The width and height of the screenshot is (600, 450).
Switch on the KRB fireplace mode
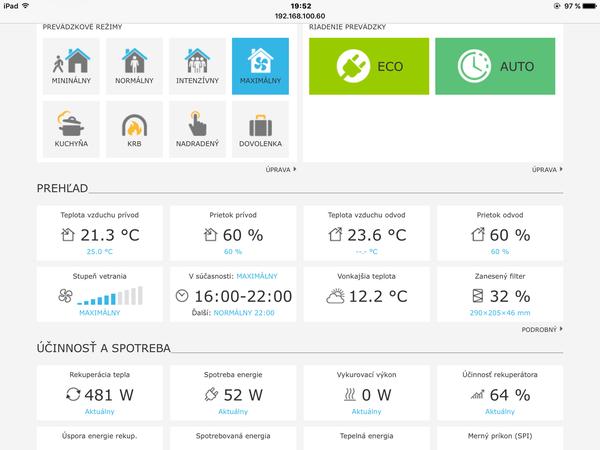pos(134,130)
